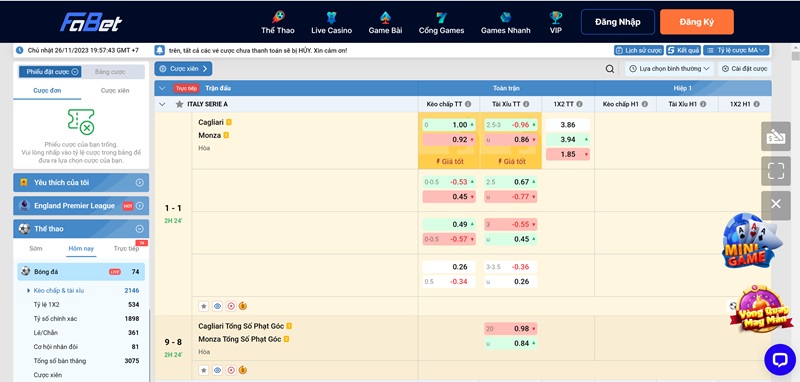The height and width of the screenshot is (382, 800).
Task: Click Tài Xỉu TT info icon
Action: pyautogui.click(x=526, y=104)
